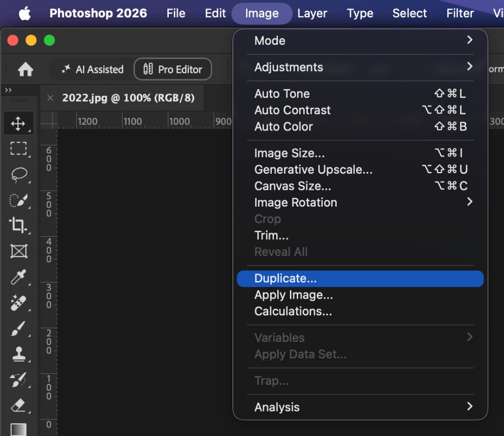This screenshot has height=436, width=504.
Task: Go to the Home screen icon
Action: click(26, 69)
